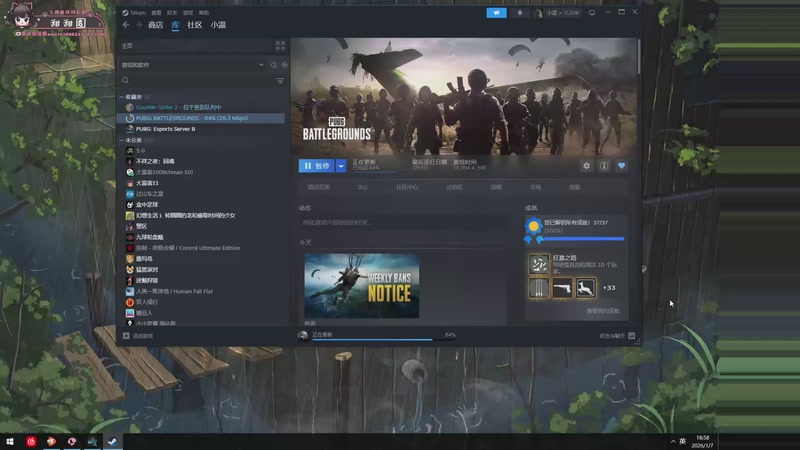800x450 pixels.
Task: Select 大富翁11 in library
Action: [202, 183]
